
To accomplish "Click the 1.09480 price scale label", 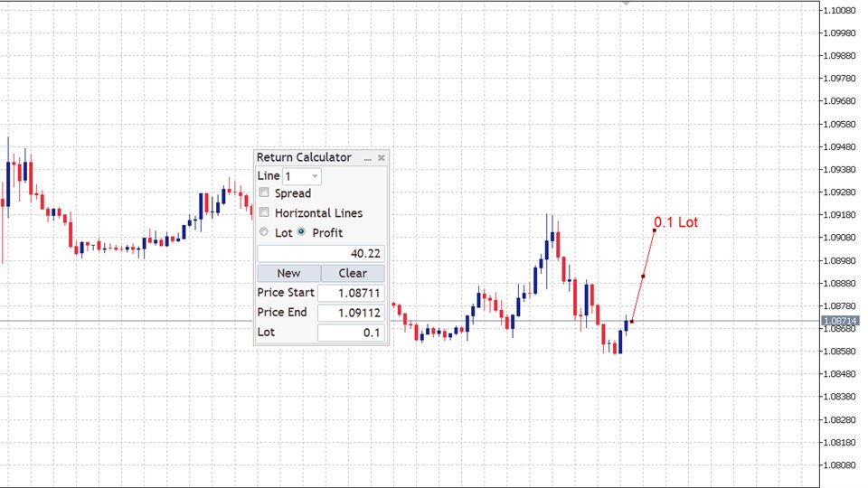I will click(x=839, y=146).
